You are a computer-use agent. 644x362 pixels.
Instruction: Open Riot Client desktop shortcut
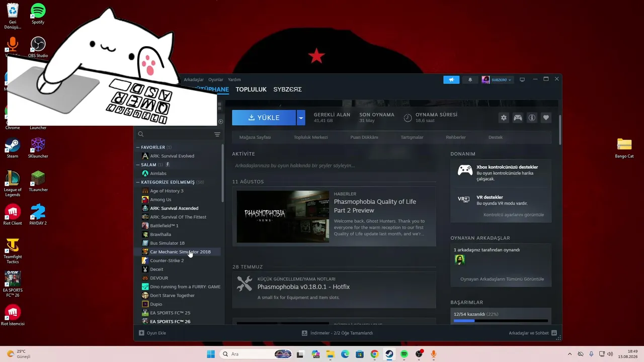pyautogui.click(x=13, y=215)
